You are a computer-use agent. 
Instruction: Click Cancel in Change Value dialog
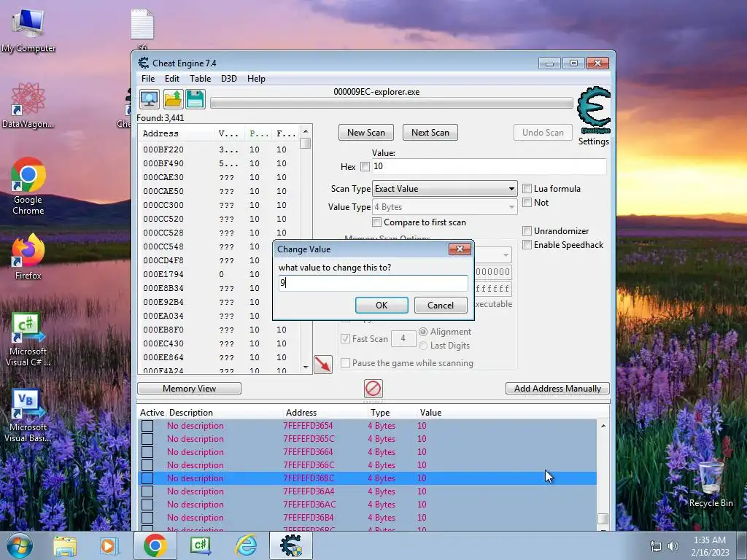[441, 306]
